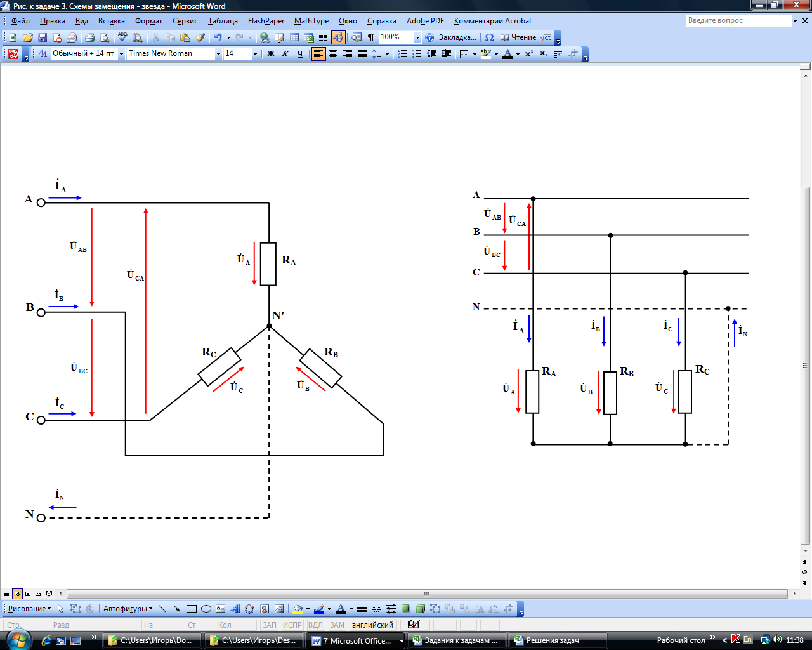Expand the borders dropdown arrow
The width and height of the screenshot is (812, 650).
pyautogui.click(x=475, y=54)
